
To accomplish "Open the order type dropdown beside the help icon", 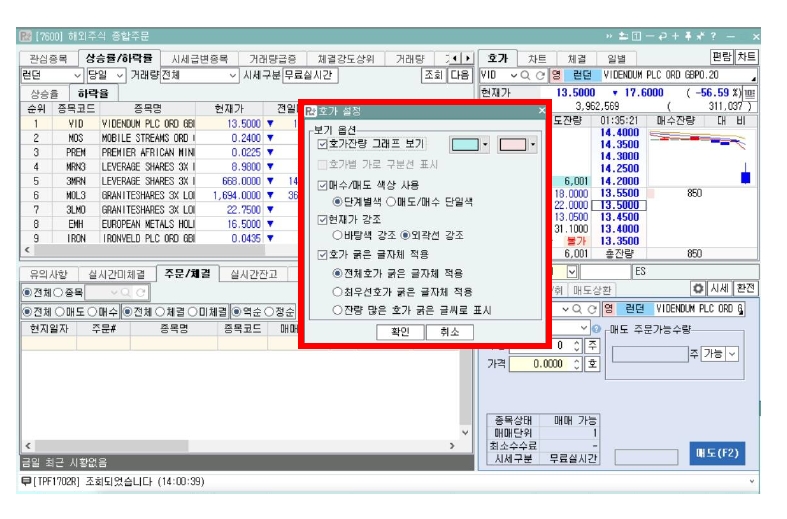I will point(584,328).
